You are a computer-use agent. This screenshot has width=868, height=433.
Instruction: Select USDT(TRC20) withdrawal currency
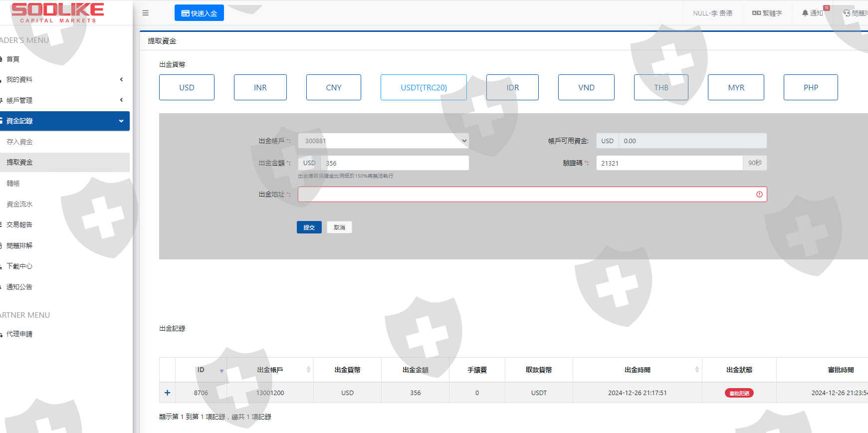pos(424,87)
